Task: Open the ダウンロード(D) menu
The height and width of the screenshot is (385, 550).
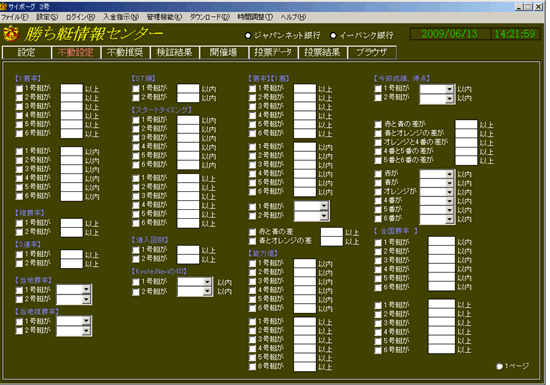Action: point(209,17)
